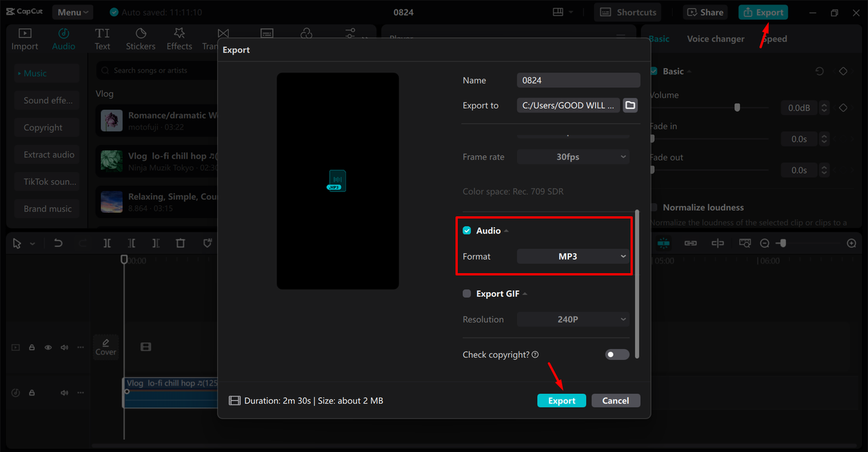Image resolution: width=868 pixels, height=452 pixels.
Task: Click the linkage chain icon in timeline toolbar
Action: (x=690, y=243)
